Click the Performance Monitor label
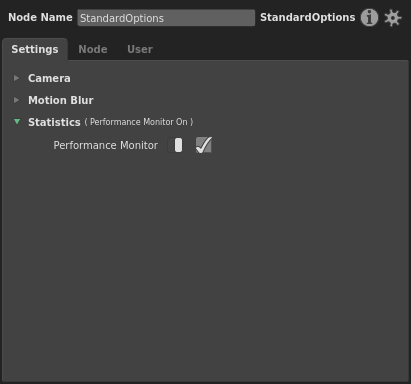 106,145
